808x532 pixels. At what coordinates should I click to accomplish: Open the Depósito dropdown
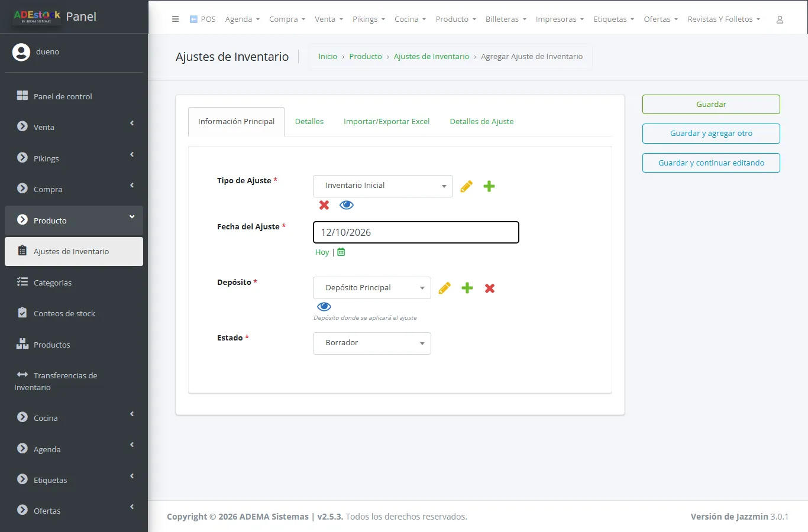pos(372,288)
